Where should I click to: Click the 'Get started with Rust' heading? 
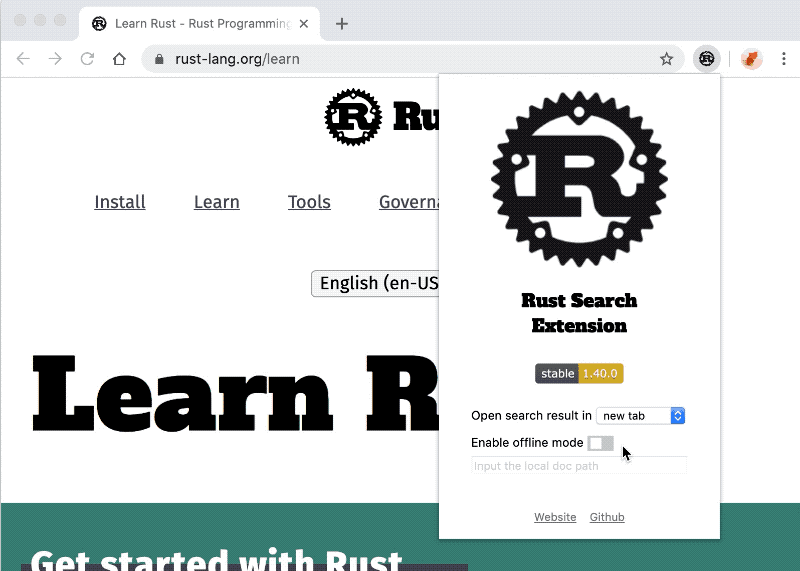click(x=216, y=560)
